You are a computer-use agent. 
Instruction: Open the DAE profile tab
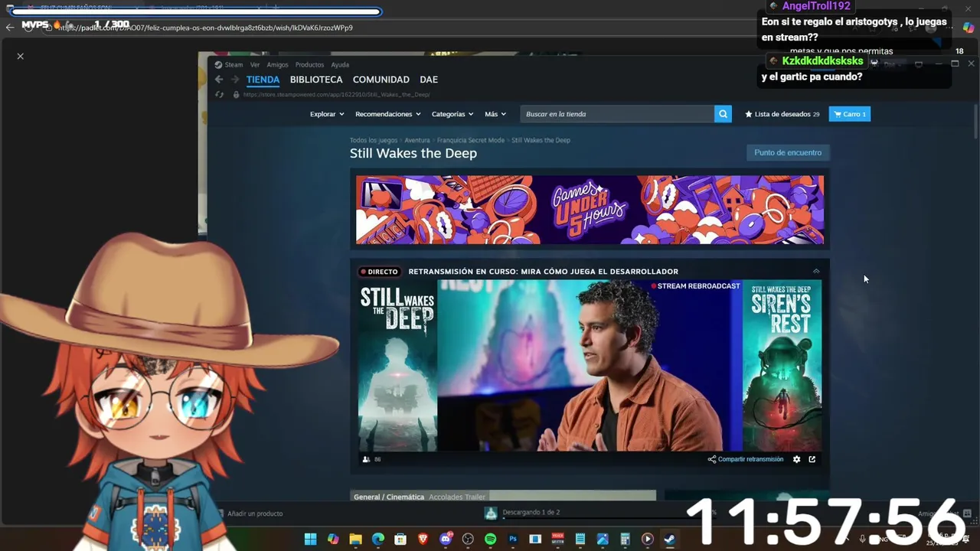pyautogui.click(x=429, y=80)
